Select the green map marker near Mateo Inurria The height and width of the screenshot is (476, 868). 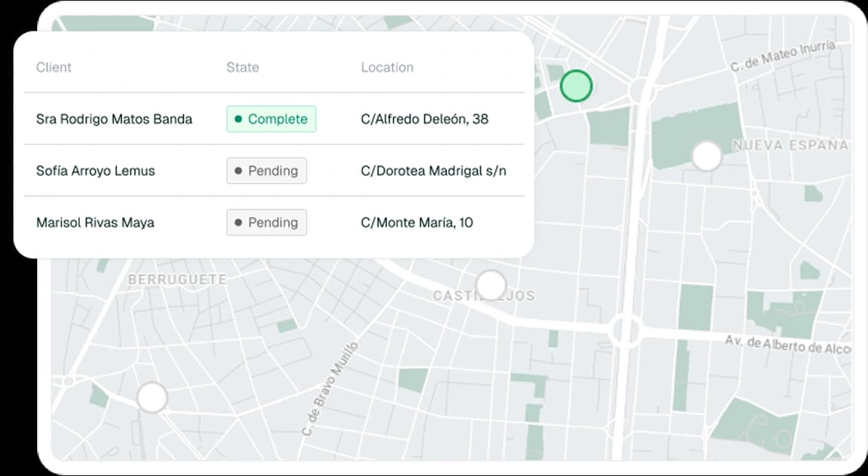point(576,86)
